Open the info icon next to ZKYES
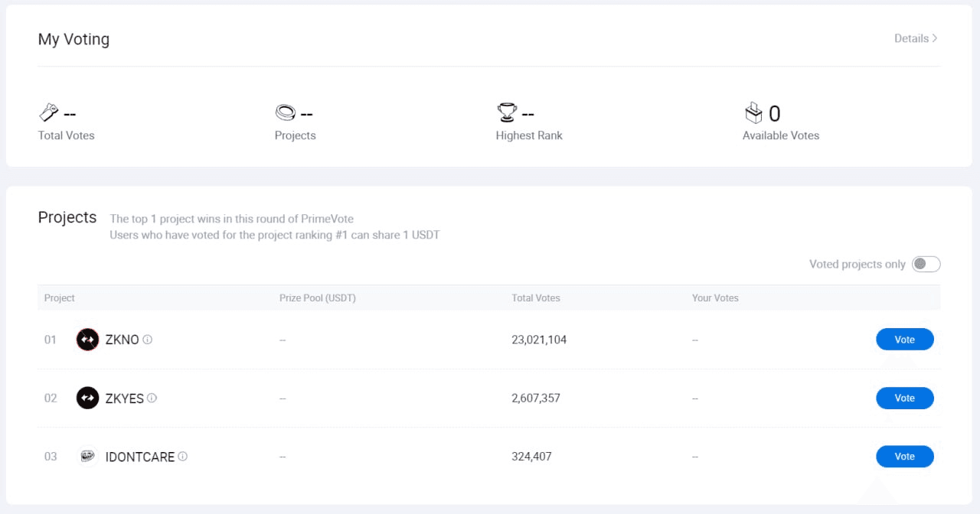 point(152,398)
